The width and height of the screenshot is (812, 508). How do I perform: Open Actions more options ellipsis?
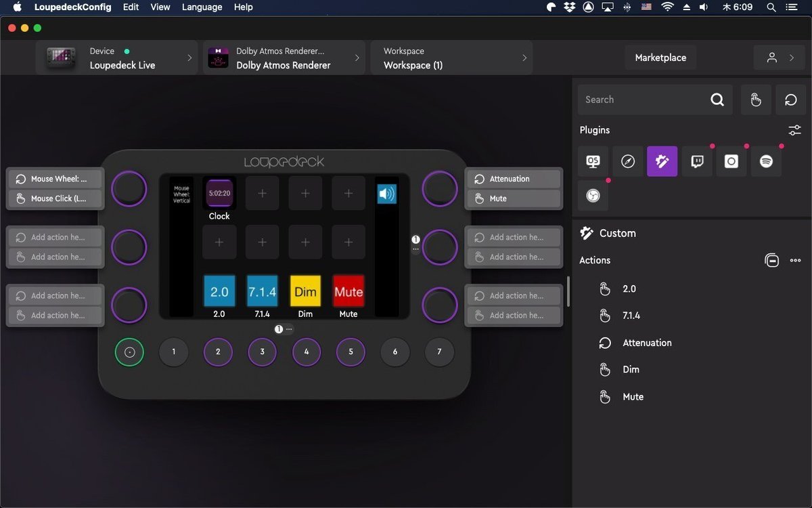[795, 260]
